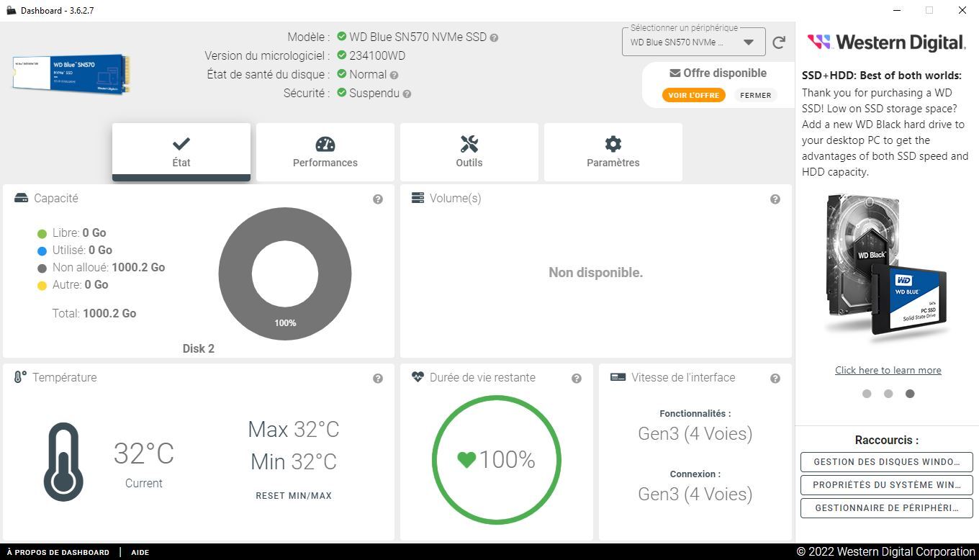979x560 pixels.
Task: Open GESTION DES DISQUES WINDO… shortcut
Action: pos(887,462)
